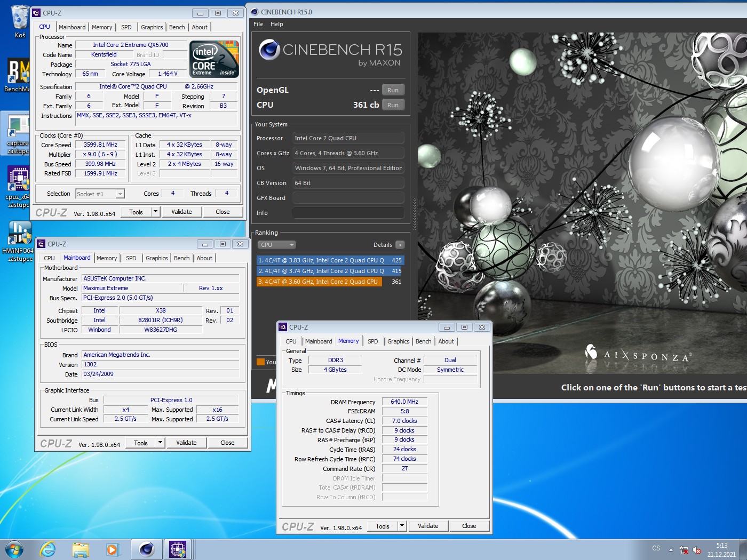
Task: Switch to Bench tab in top CPU-Z window
Action: (177, 27)
